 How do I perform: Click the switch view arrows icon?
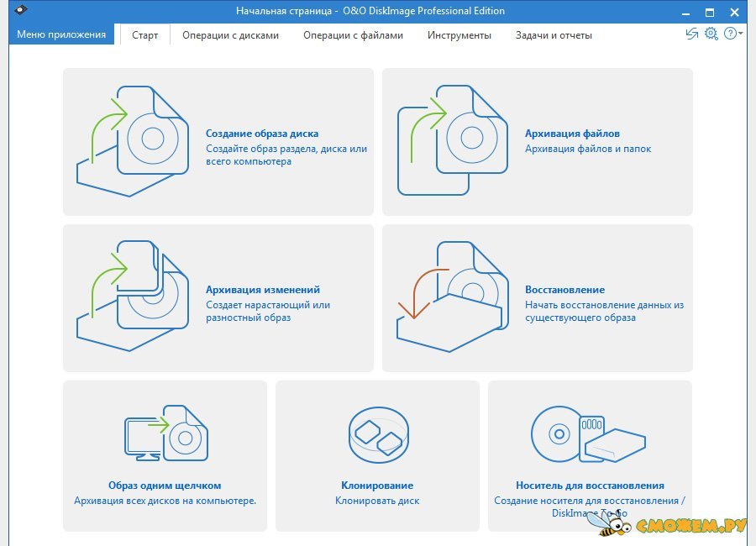click(x=692, y=34)
